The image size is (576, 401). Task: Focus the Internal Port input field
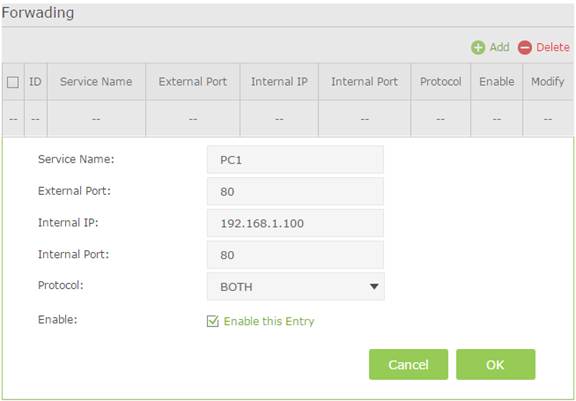pyautogui.click(x=295, y=255)
